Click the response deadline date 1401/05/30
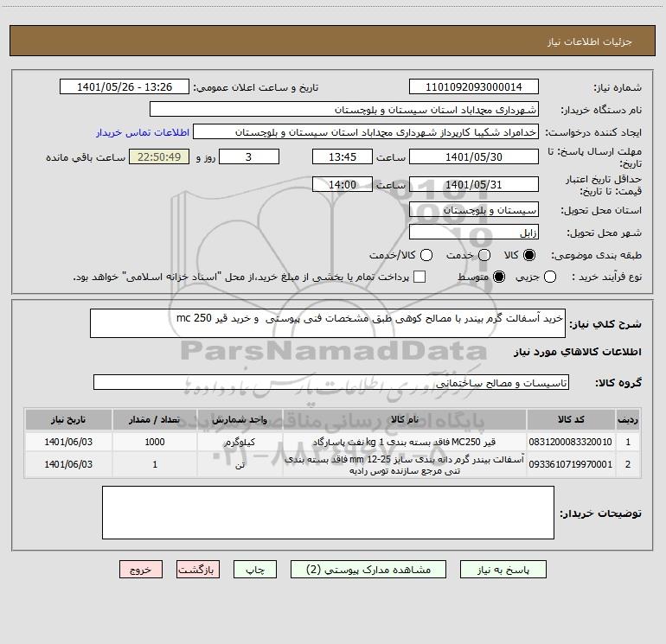This screenshot has width=666, height=644. tap(474, 156)
